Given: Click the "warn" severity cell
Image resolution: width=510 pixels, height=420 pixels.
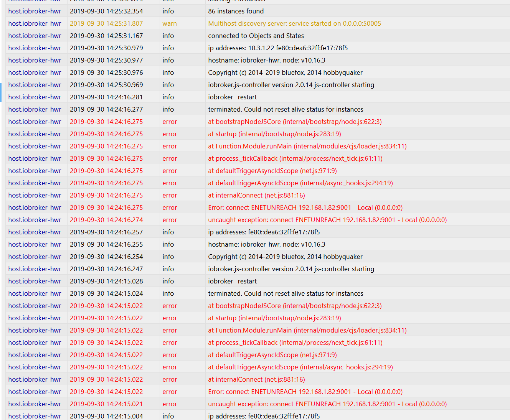Looking at the screenshot, I should pos(170,23).
